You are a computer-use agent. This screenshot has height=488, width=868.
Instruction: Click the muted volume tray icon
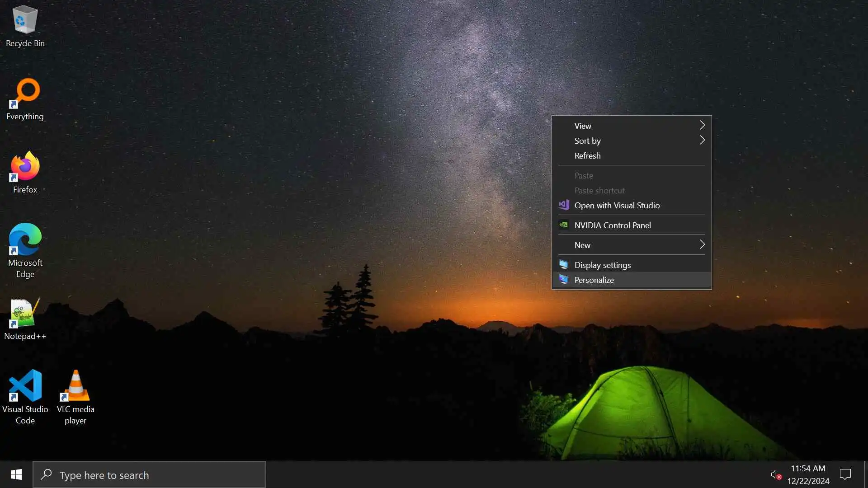775,475
